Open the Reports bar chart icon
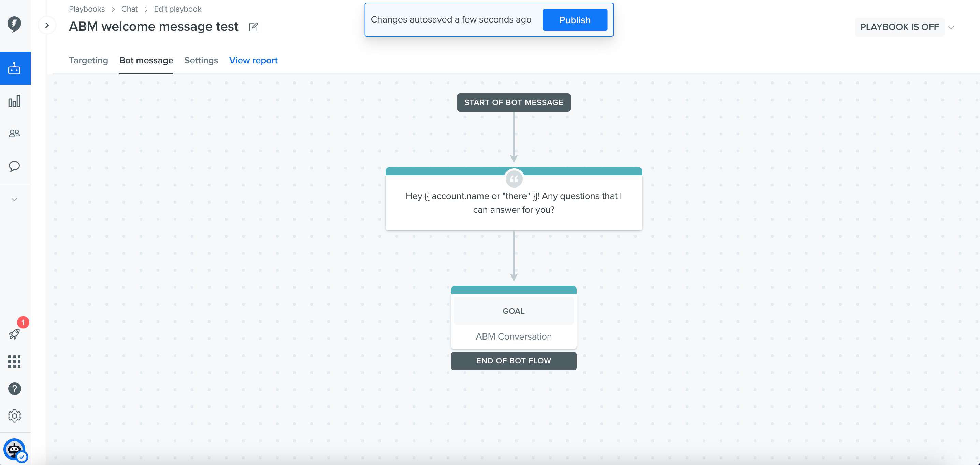 pyautogui.click(x=14, y=101)
